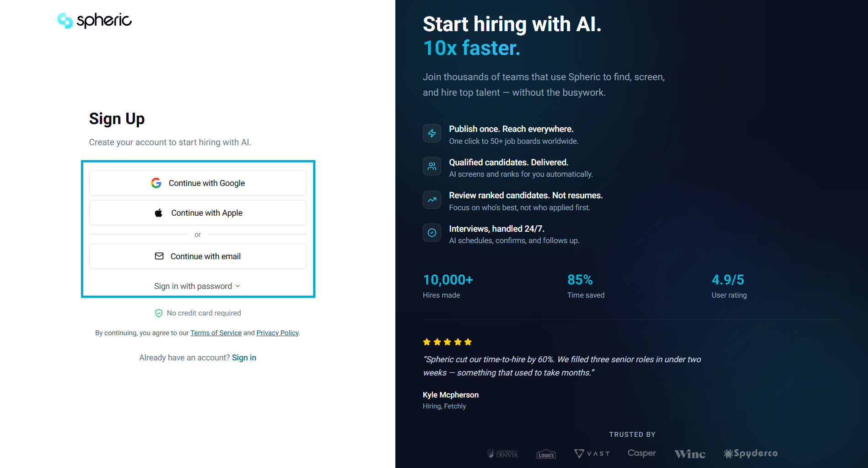
Task: Click the Vast logo
Action: coord(592,453)
